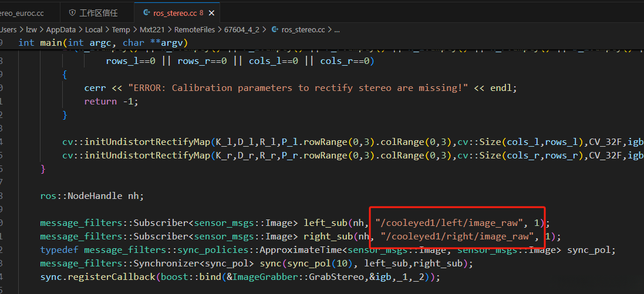This screenshot has height=294, width=644.
Task: Click the C++ file icon in breadcrumb
Action: click(274, 29)
